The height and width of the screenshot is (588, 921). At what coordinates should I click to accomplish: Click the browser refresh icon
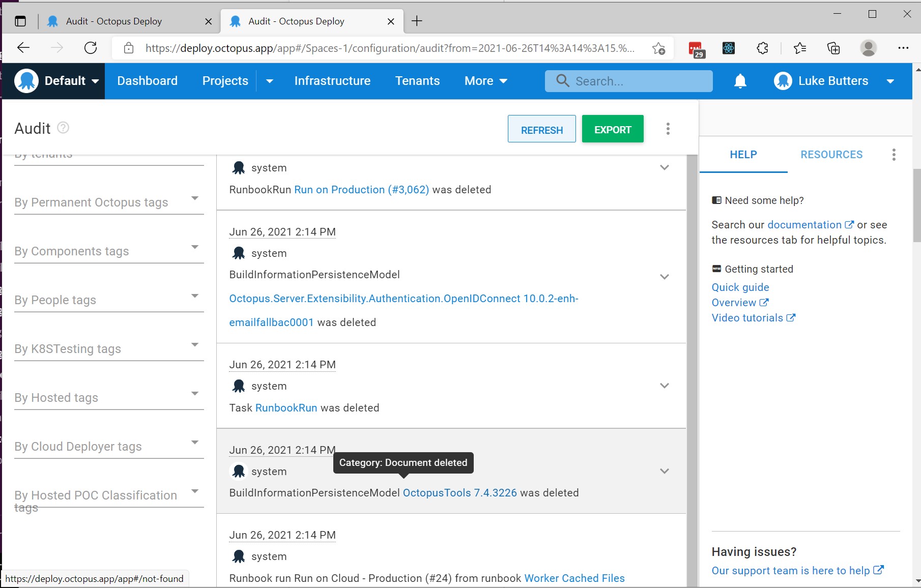pos(91,48)
